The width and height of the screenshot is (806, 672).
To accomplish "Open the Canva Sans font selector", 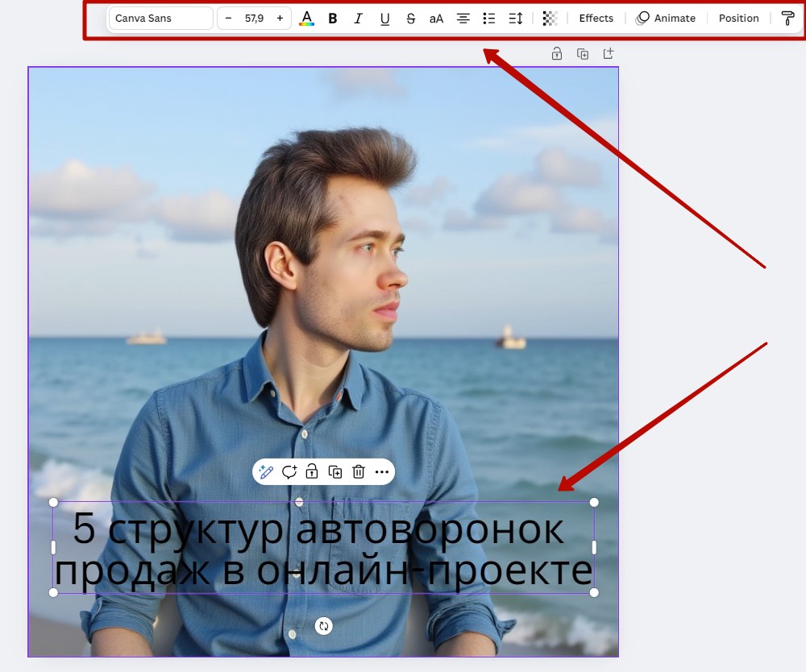I will click(160, 19).
